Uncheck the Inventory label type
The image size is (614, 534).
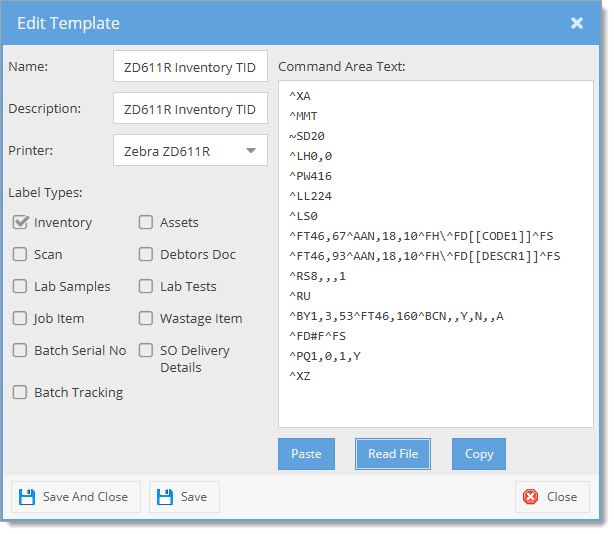[x=20, y=222]
